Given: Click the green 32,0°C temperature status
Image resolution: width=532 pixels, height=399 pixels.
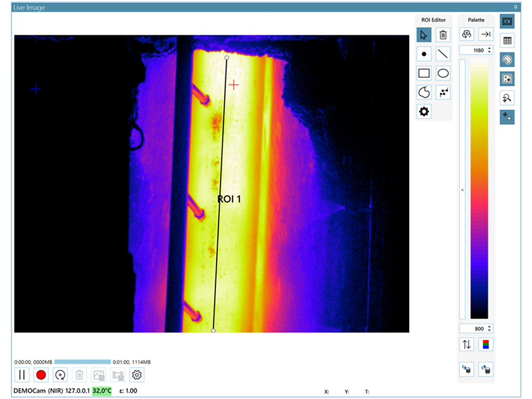Looking at the screenshot, I should [102, 391].
